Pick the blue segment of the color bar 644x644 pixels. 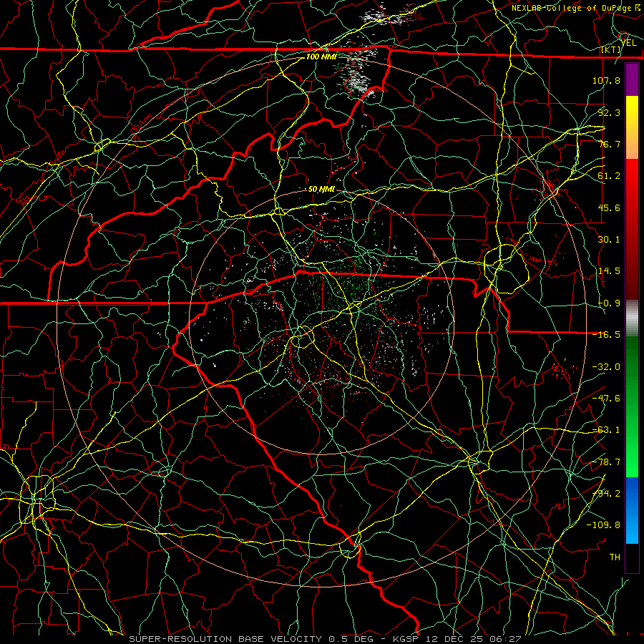click(632, 510)
